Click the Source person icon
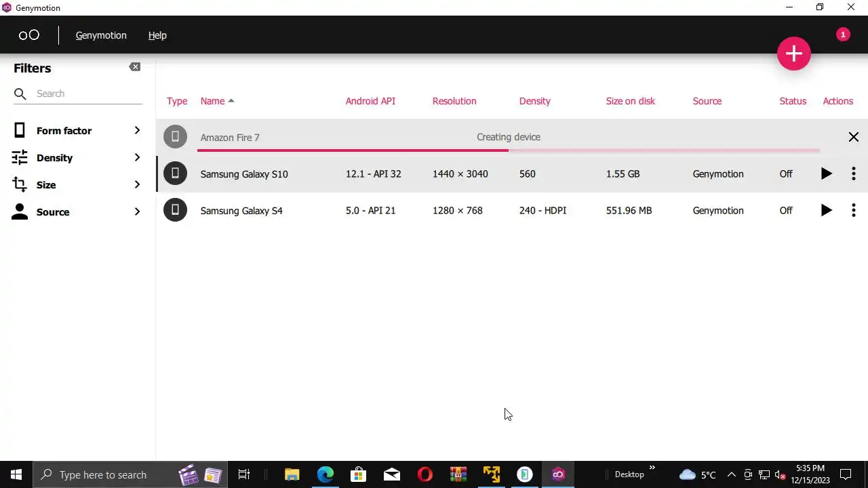Screen dimensions: 868x488 (20, 211)
